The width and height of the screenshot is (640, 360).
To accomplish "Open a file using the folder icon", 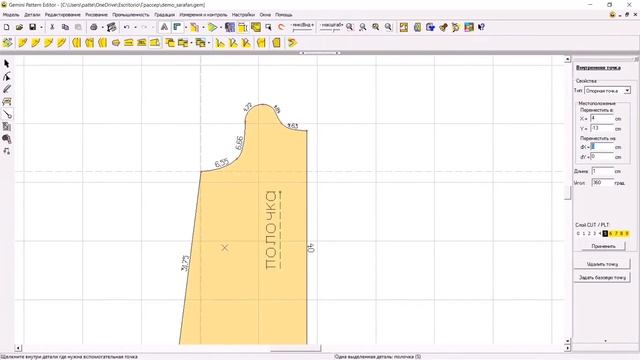I will pyautogui.click(x=19, y=27).
